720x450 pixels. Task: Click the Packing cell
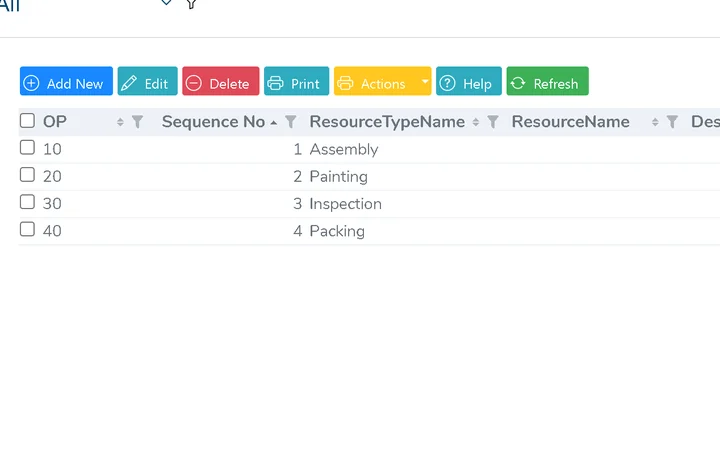click(x=337, y=231)
